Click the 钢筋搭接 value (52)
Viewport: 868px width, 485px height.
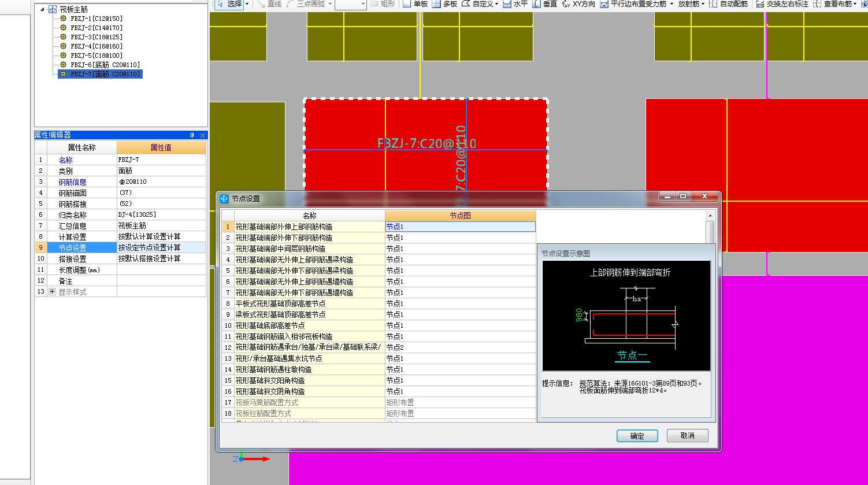tap(161, 204)
